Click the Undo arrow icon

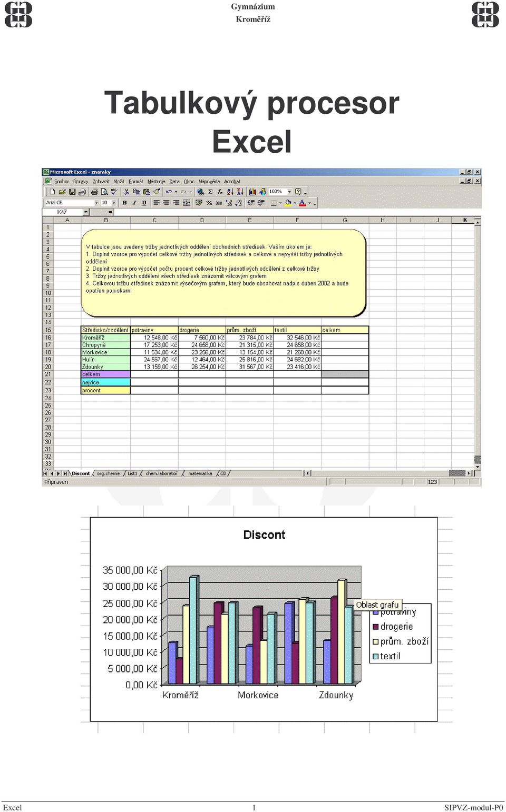(x=169, y=192)
